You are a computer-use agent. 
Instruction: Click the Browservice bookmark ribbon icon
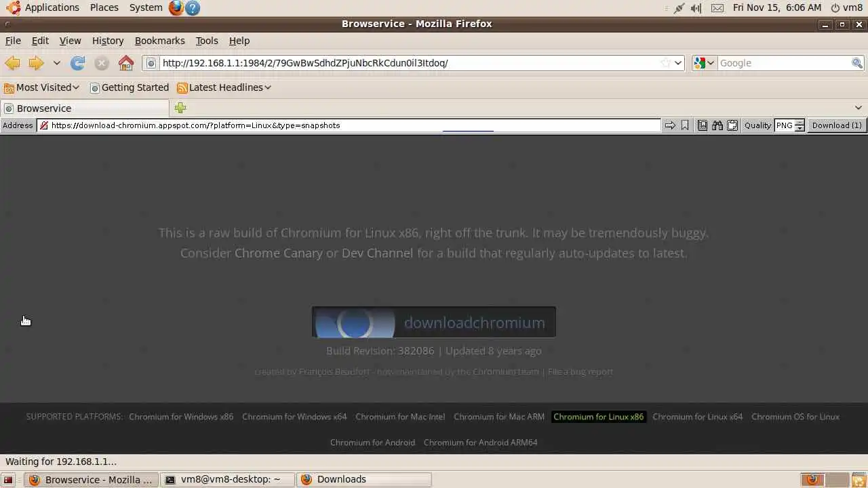point(685,125)
